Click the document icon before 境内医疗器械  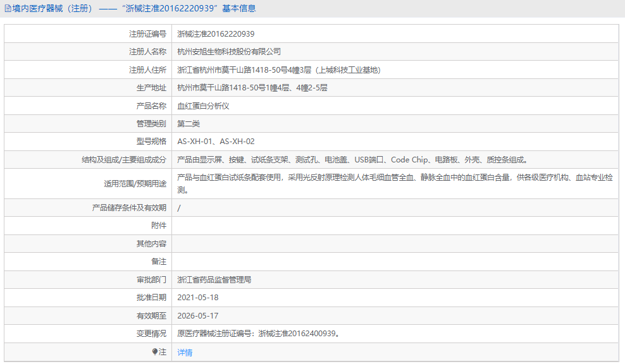pos(8,8)
